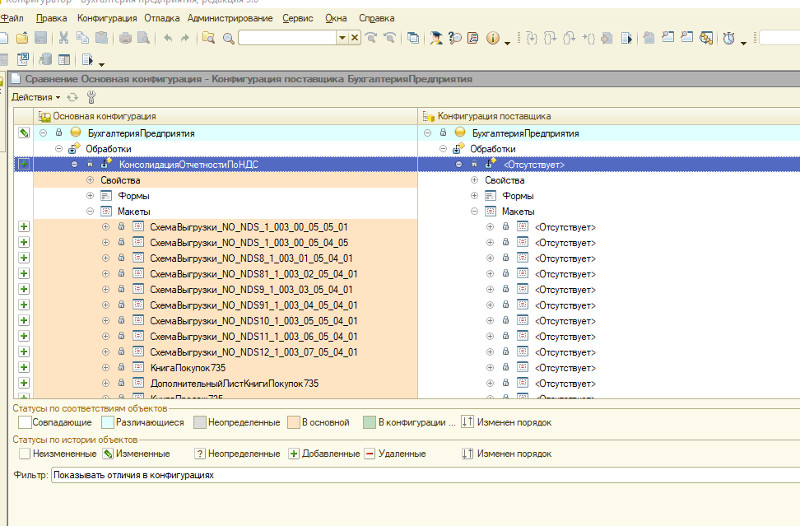Screen dimensions: 800x526
Task: Click the Конфигурация поставщика column header
Action: [494, 117]
